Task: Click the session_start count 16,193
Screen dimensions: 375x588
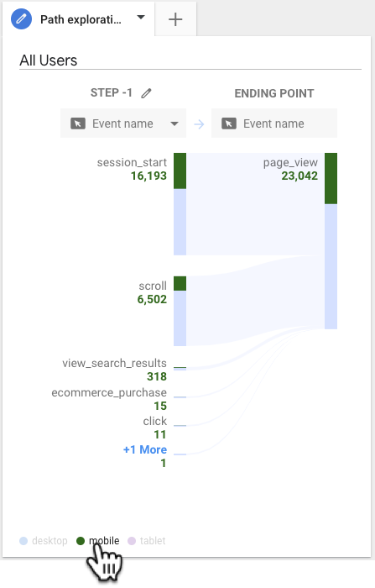Action: [148, 176]
